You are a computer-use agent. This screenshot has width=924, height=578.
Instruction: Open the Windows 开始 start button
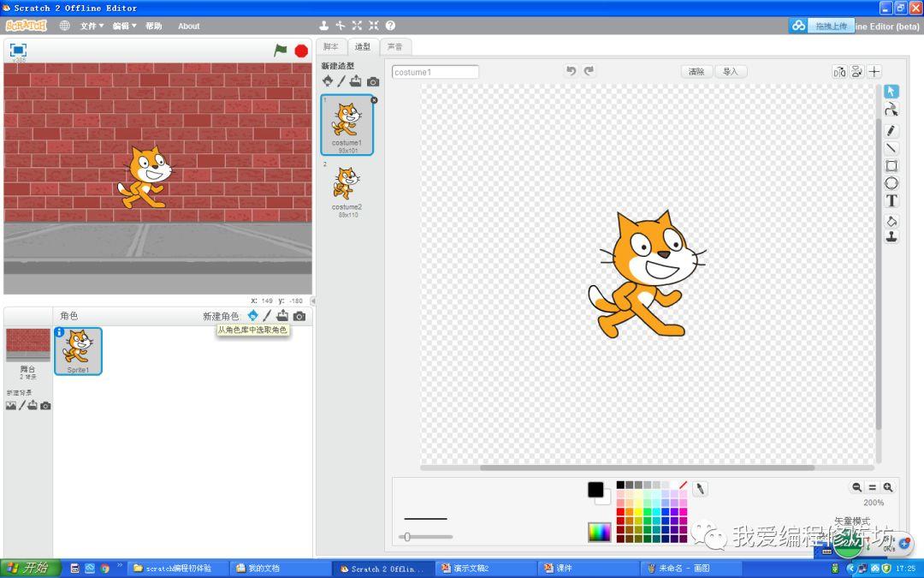pos(31,568)
